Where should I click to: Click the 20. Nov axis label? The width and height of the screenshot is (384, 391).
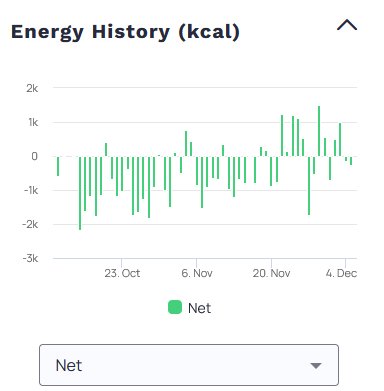point(271,273)
